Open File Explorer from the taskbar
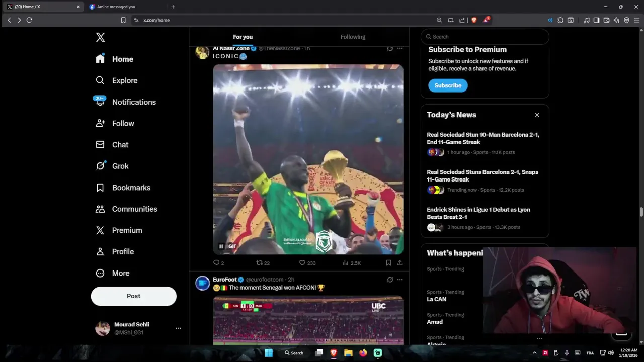This screenshot has width=644, height=362. tap(348, 353)
